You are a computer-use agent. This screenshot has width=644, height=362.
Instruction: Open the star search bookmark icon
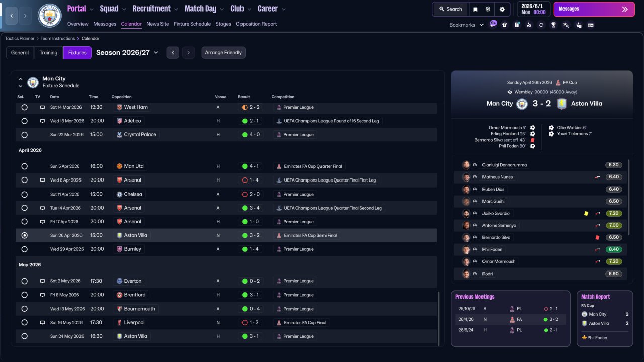pos(566,25)
